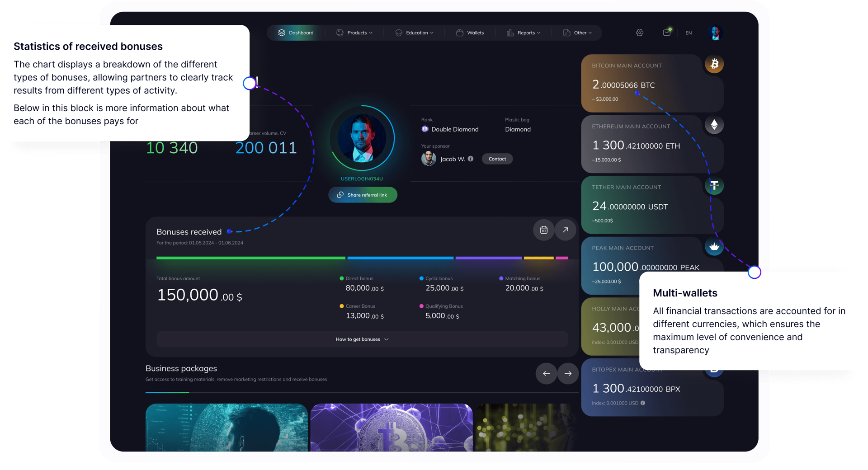Go to next business package
The image size is (868, 470).
(568, 374)
